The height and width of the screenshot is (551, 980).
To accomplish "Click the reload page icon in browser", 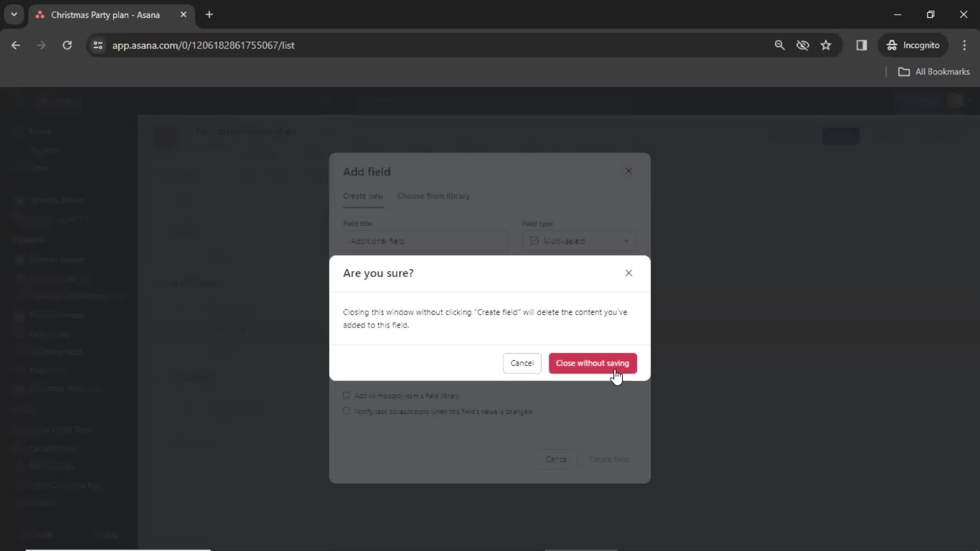I will pos(67,45).
